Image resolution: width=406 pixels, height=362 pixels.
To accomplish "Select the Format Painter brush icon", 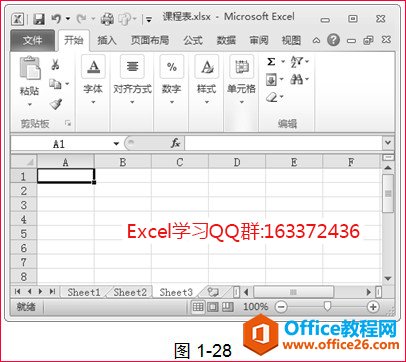I will click(56, 104).
